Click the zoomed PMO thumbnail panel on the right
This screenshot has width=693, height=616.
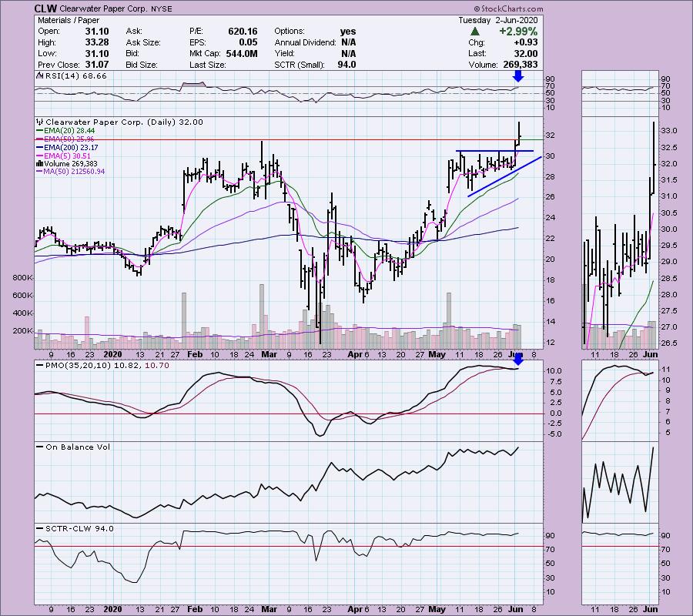coord(620,400)
